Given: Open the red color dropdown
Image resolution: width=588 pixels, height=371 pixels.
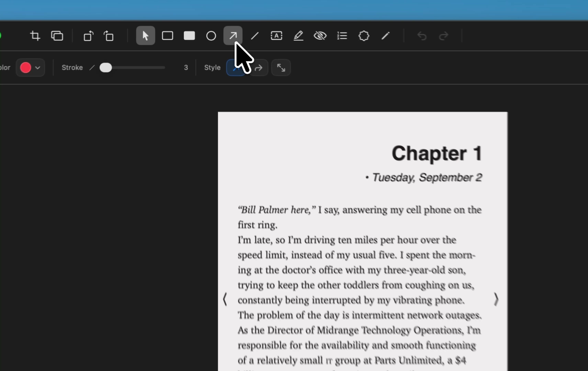Looking at the screenshot, I should pyautogui.click(x=30, y=68).
